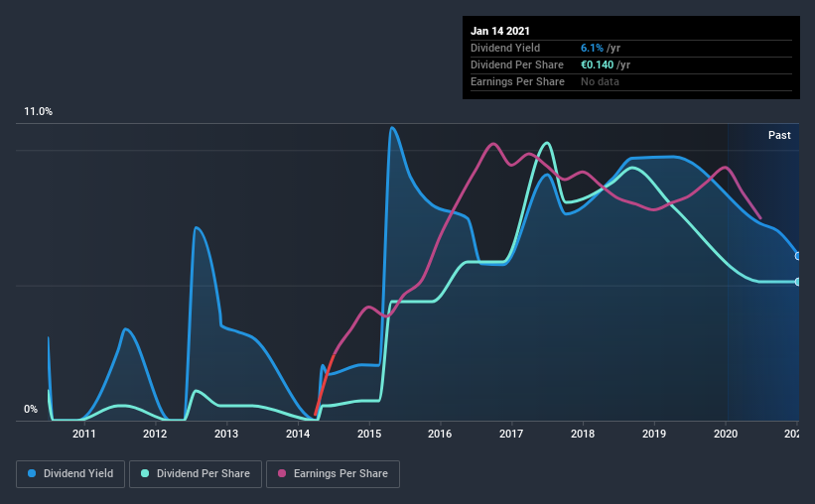The width and height of the screenshot is (815, 504).
Task: Click the tooltip's Dividend Per Share row label
Action: 516,64
